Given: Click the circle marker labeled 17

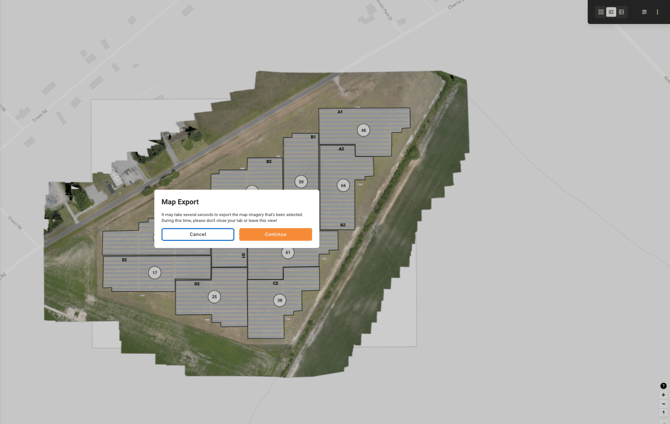Looking at the screenshot, I should [x=154, y=272].
